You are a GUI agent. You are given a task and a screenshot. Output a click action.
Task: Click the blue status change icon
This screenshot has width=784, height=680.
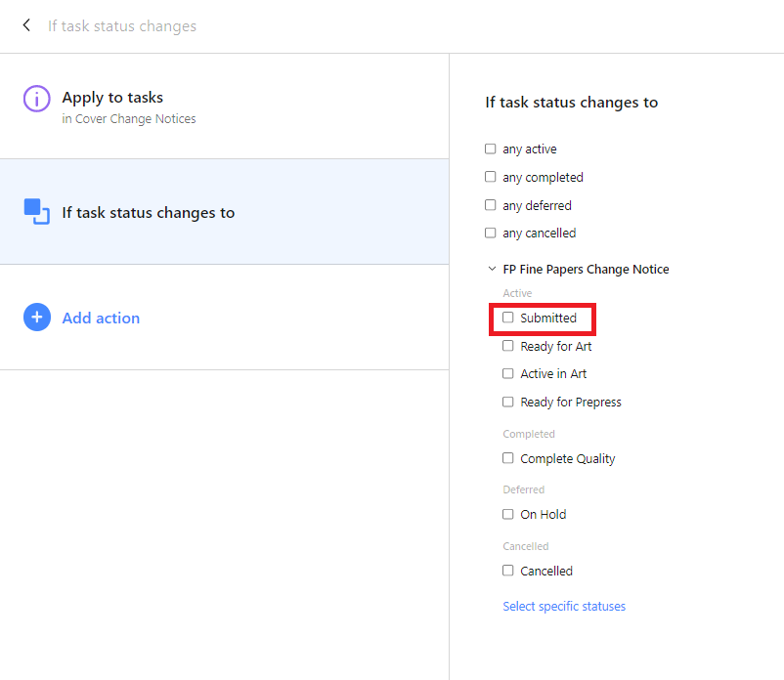(36, 212)
